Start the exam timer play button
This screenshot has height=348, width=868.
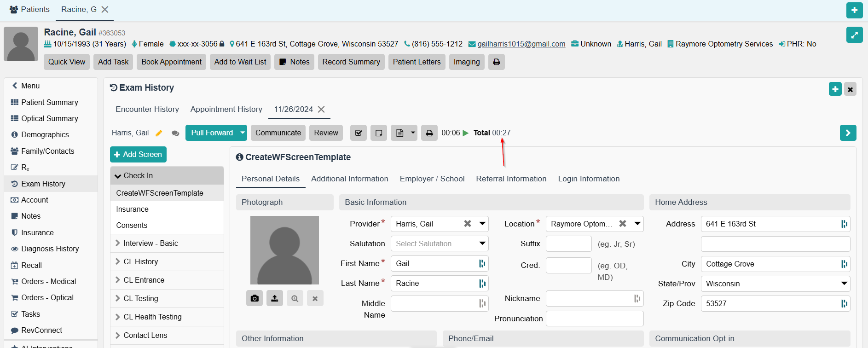[x=466, y=133]
